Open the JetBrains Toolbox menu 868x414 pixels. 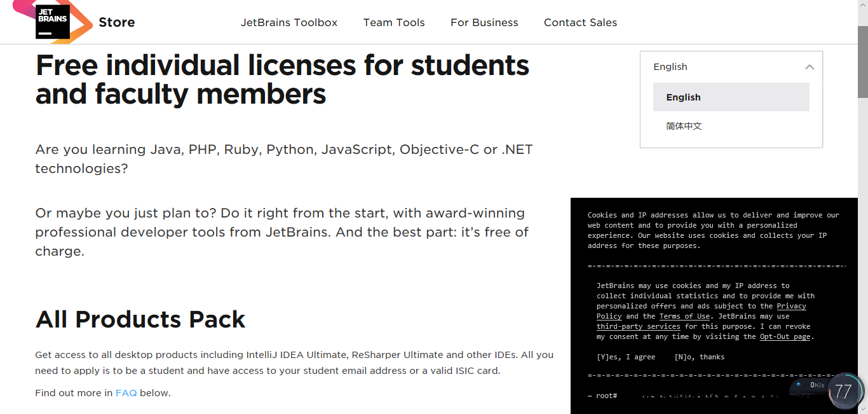(289, 22)
